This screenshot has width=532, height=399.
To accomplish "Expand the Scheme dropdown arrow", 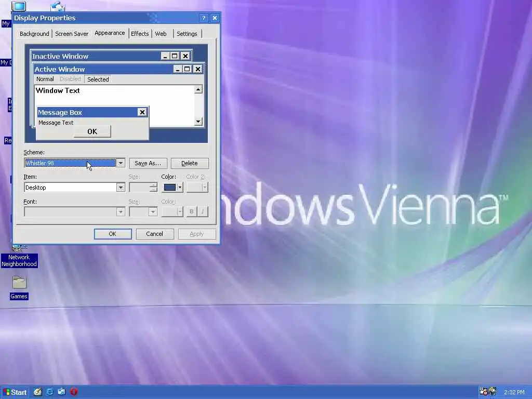I will point(121,163).
